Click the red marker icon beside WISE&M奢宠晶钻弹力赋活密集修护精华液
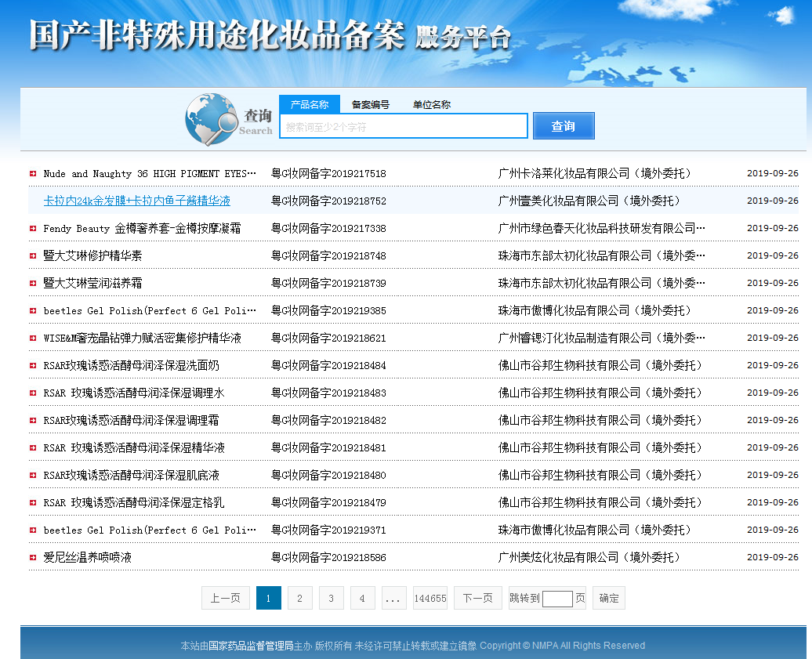Viewport: 812px width, 659px height. (x=33, y=337)
